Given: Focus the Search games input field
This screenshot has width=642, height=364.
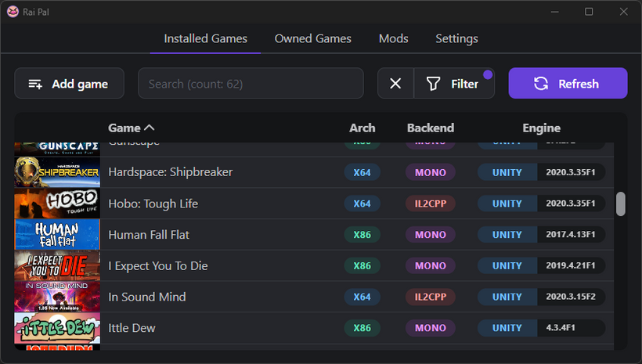Looking at the screenshot, I should (x=251, y=84).
